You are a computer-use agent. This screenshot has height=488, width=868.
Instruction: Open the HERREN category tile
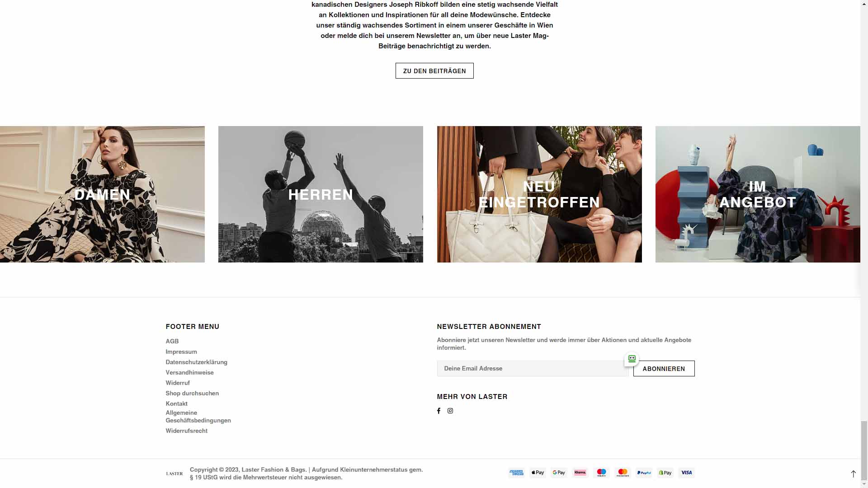tap(321, 194)
